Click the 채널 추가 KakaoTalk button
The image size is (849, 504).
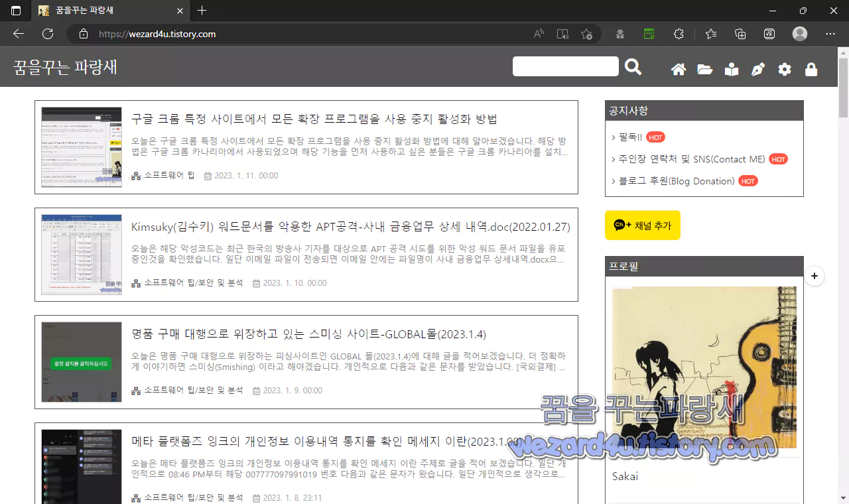click(x=642, y=225)
